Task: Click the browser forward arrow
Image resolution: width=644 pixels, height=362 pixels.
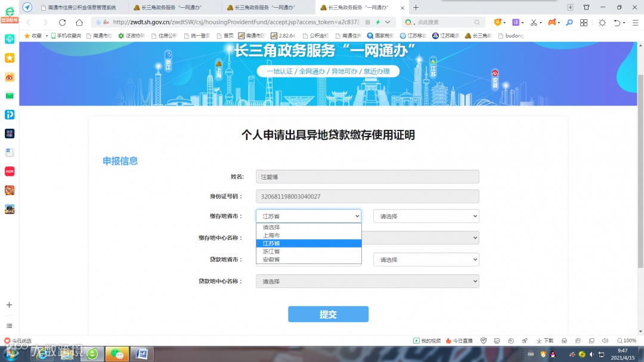Action: tap(45, 22)
